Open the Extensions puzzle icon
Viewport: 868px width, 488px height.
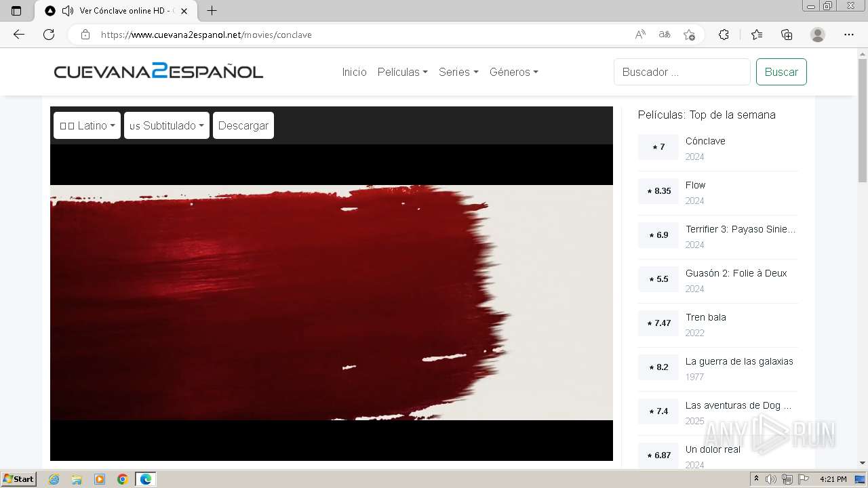pyautogui.click(x=724, y=35)
